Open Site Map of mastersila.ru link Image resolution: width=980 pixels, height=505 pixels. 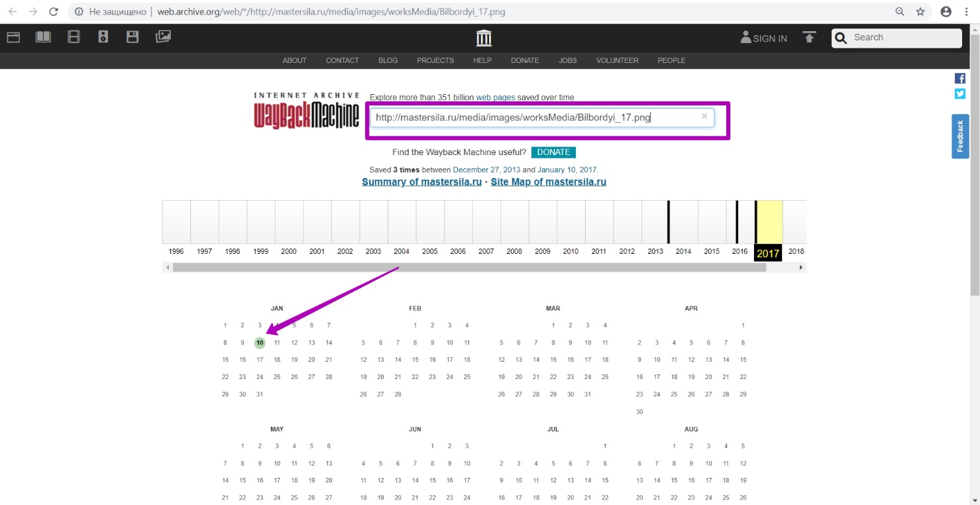[x=548, y=182]
